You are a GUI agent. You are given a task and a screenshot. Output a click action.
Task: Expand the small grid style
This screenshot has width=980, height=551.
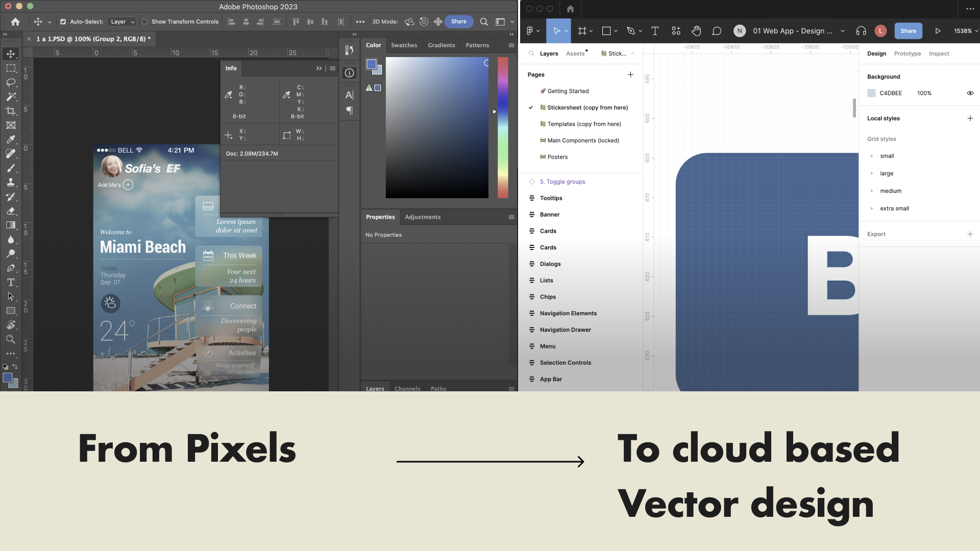[x=872, y=156]
